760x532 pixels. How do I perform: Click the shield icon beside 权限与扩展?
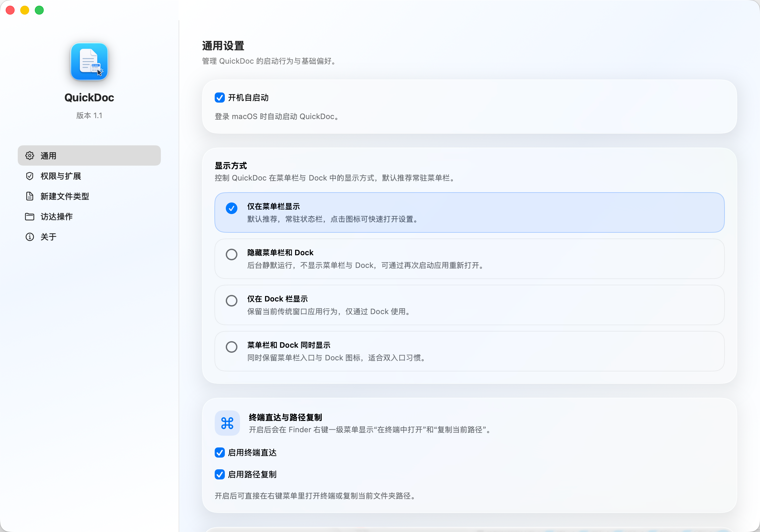30,176
